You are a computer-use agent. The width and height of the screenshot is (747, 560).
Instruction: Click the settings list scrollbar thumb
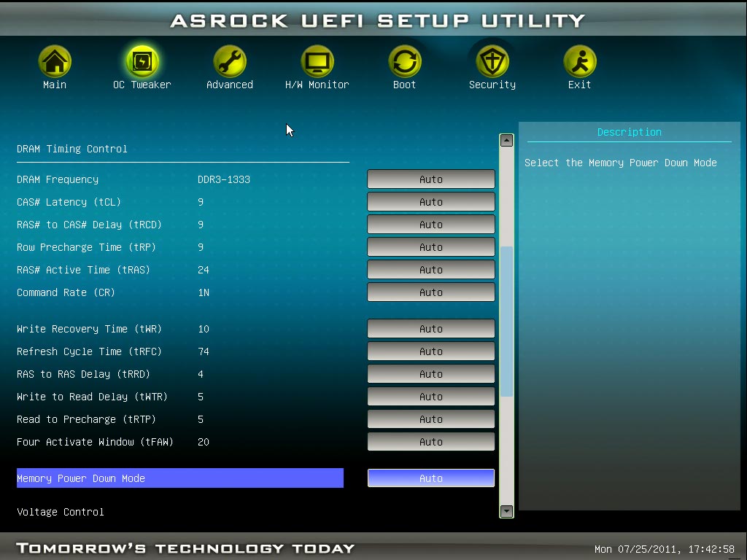coord(506,322)
